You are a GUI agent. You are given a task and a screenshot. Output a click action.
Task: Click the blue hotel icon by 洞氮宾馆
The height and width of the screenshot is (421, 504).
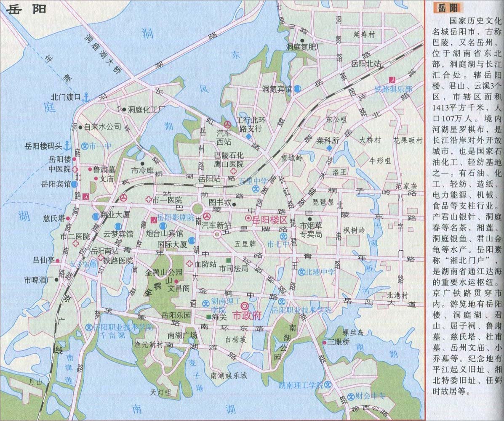coord(298,89)
